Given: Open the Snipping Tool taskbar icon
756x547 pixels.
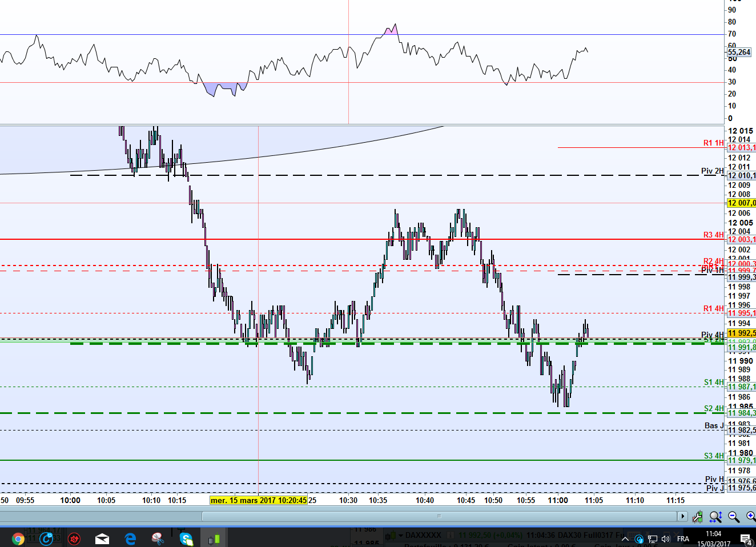Looking at the screenshot, I should (158, 538).
